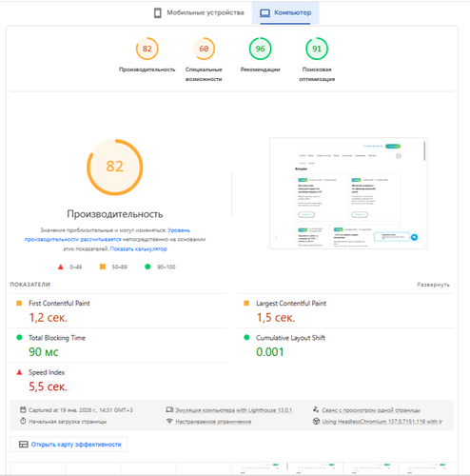The height and width of the screenshot is (476, 470).
Task: Click the green circle 90–100 legend icon
Action: pos(147,267)
